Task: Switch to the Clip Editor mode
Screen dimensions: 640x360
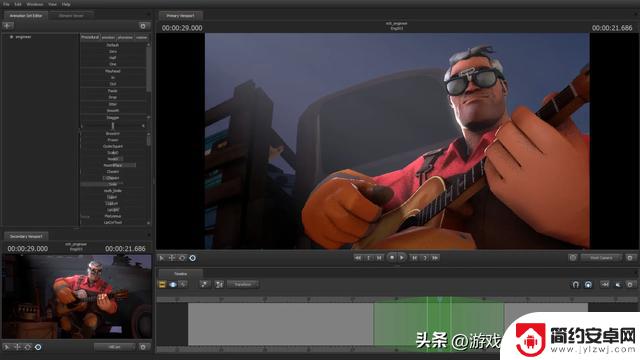Action: click(x=162, y=284)
